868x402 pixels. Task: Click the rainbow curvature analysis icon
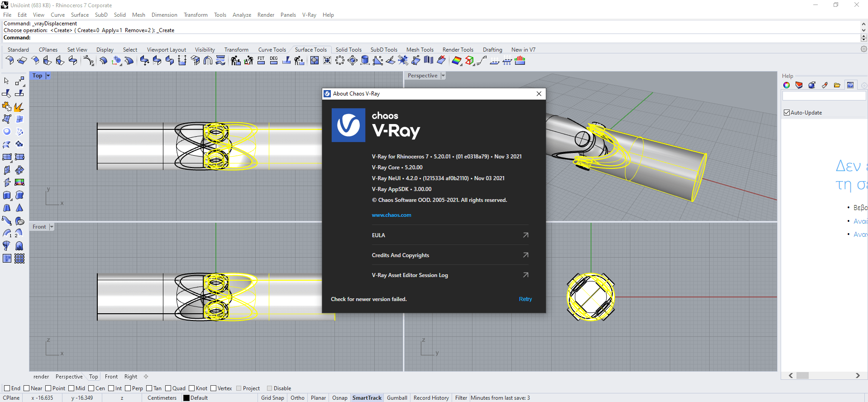click(457, 61)
